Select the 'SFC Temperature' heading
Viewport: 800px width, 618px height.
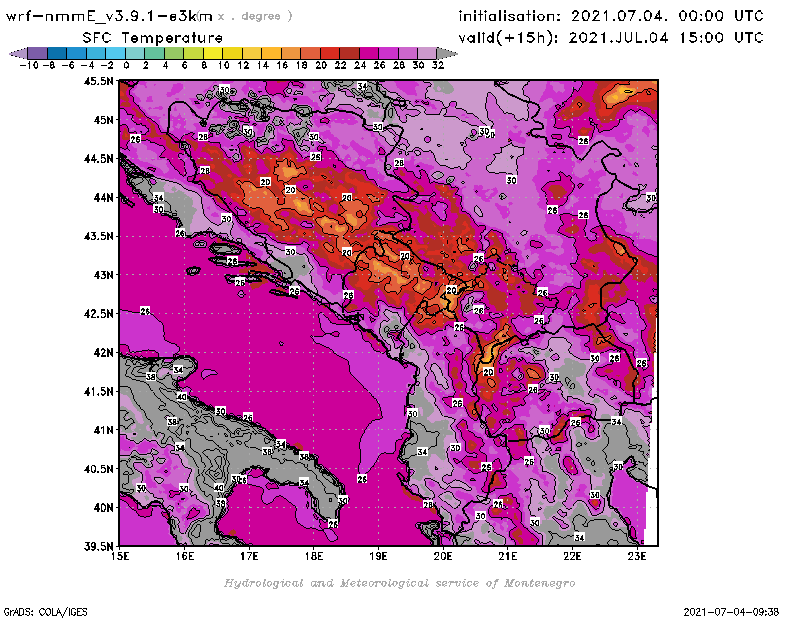(x=153, y=38)
